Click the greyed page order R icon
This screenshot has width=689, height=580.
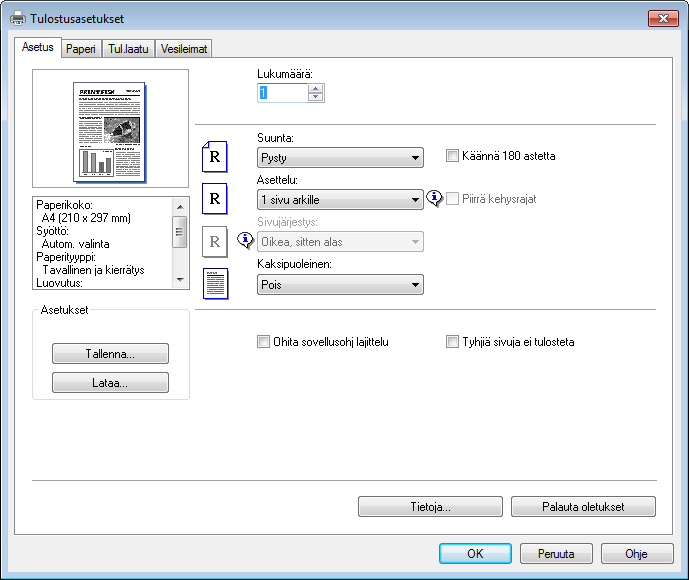point(214,241)
